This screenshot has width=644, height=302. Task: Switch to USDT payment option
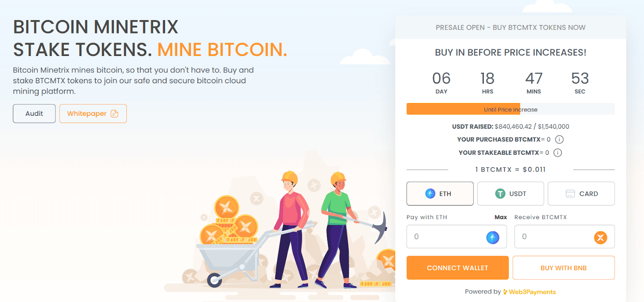click(x=510, y=193)
